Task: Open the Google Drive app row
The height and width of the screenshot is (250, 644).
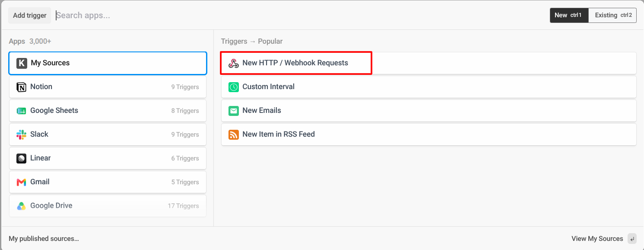Action: 108,206
